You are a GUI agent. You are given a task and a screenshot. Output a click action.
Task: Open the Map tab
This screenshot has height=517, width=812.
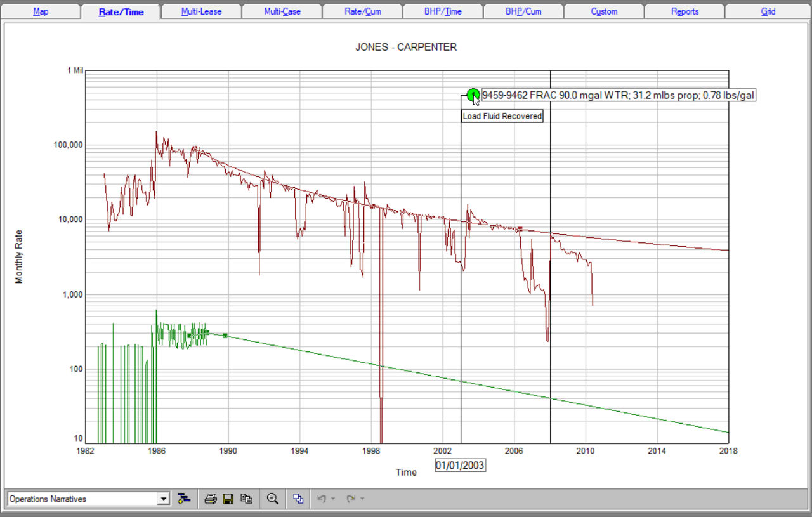click(x=41, y=11)
